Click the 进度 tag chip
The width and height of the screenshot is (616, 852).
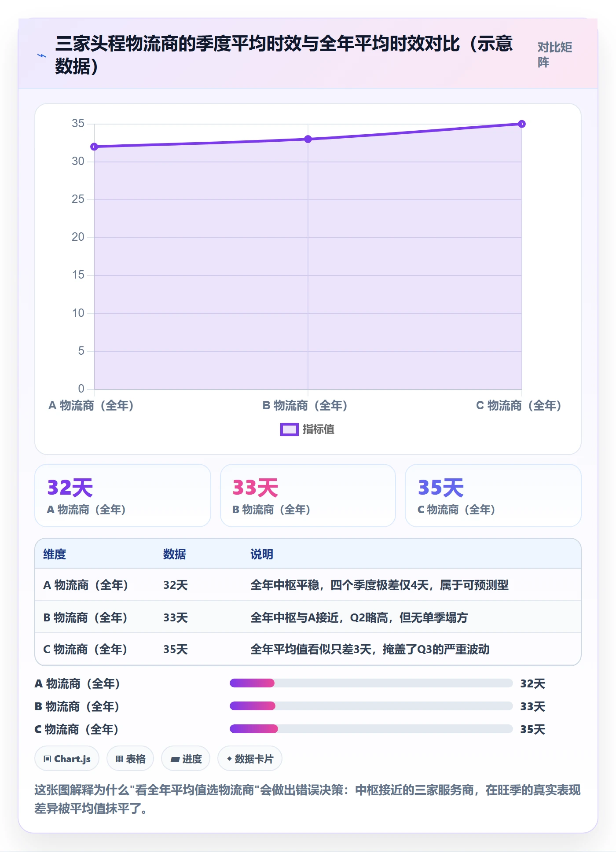[x=186, y=759]
